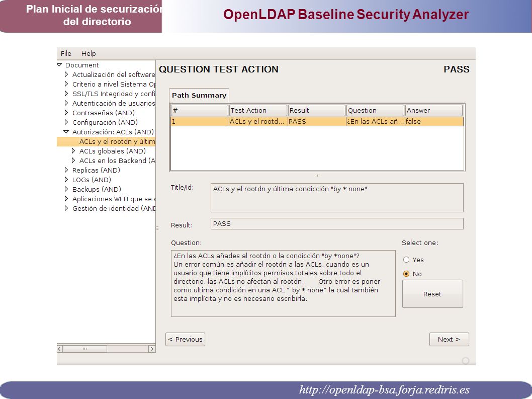Viewport: 532px width, 399px height.
Task: Expand LOGs (AND) node
Action: point(66,179)
